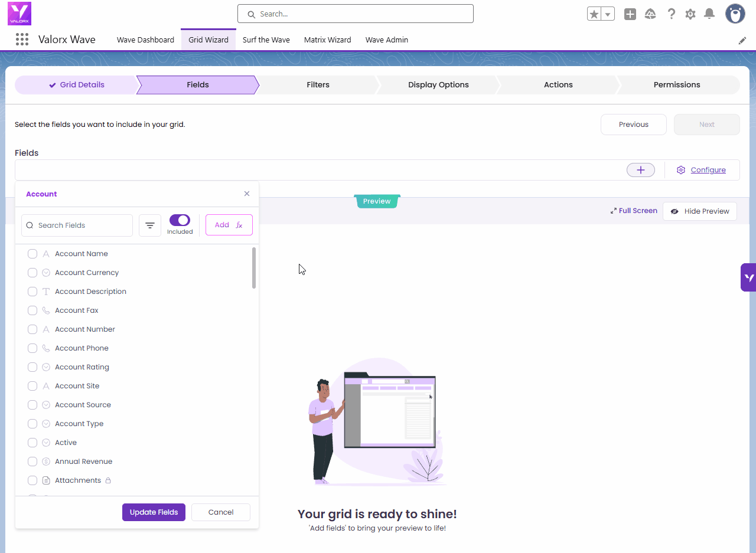The height and width of the screenshot is (553, 756).
Task: Click the plus add fields button
Action: coord(640,170)
